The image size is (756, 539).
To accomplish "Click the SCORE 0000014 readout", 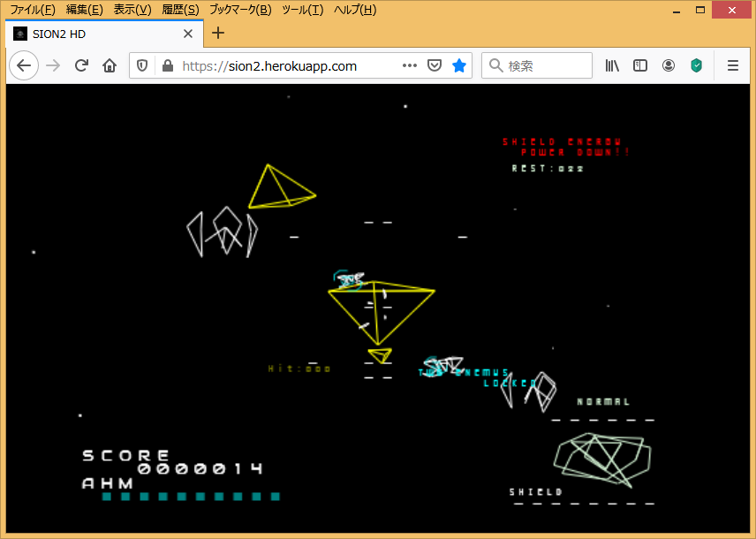I will point(172,462).
